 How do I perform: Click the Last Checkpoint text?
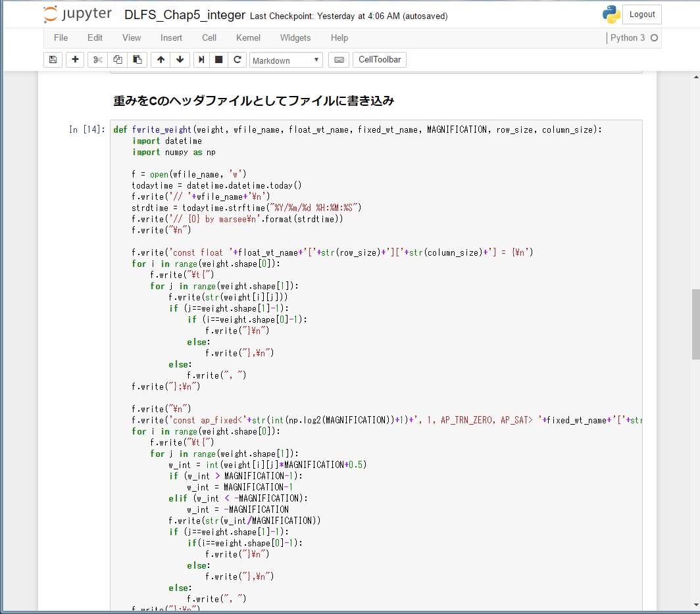(x=349, y=16)
